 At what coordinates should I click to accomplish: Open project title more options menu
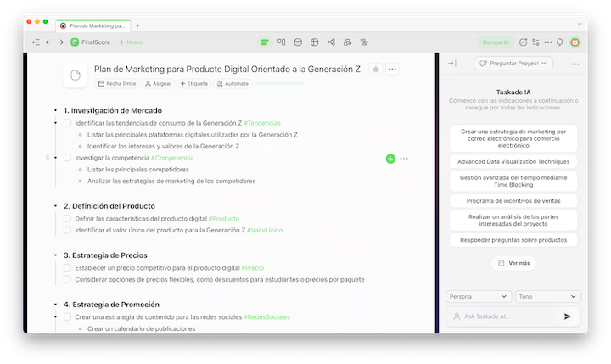click(x=392, y=70)
